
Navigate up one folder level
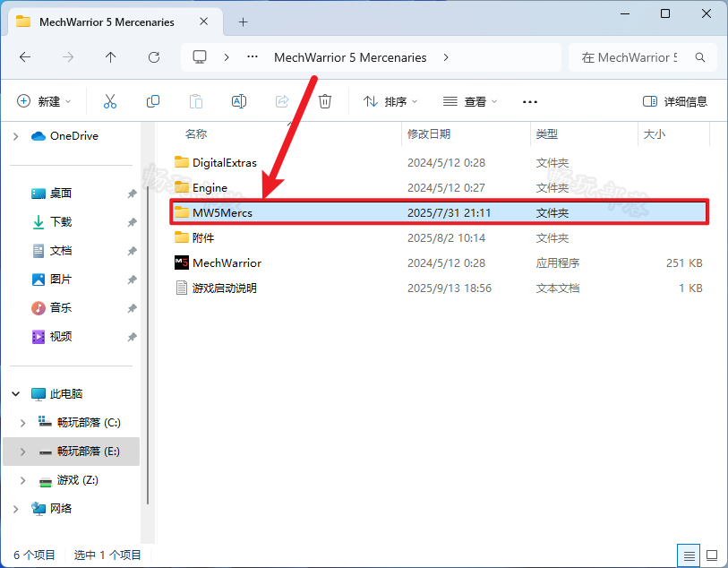pyautogui.click(x=110, y=57)
